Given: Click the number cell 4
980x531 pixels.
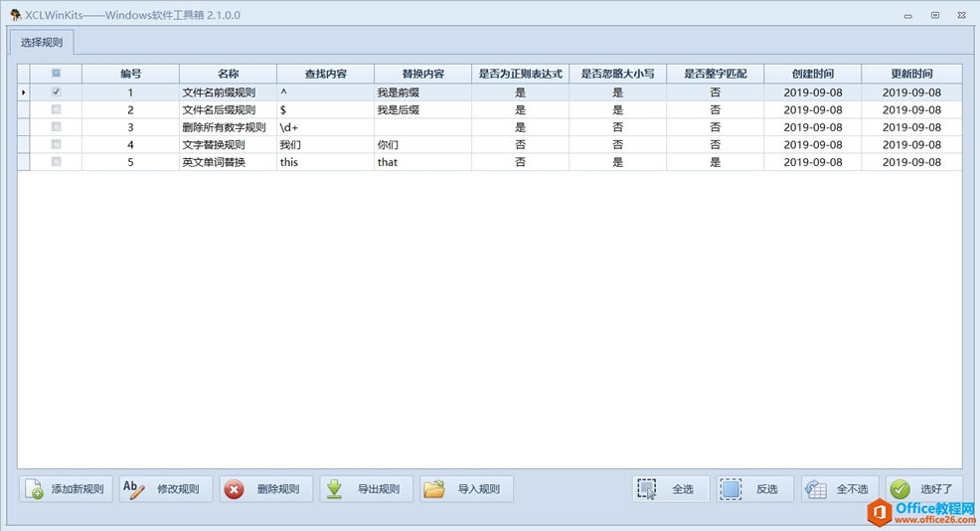Looking at the screenshot, I should click(130, 144).
